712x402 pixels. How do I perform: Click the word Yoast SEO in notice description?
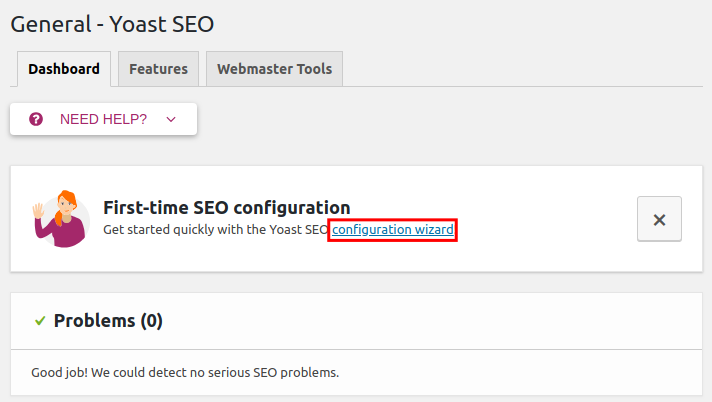304,230
